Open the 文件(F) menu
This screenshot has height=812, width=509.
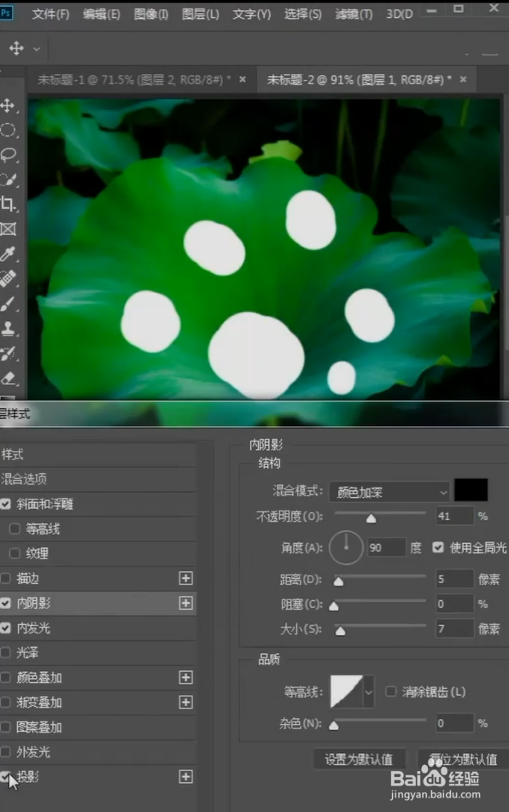(50, 14)
